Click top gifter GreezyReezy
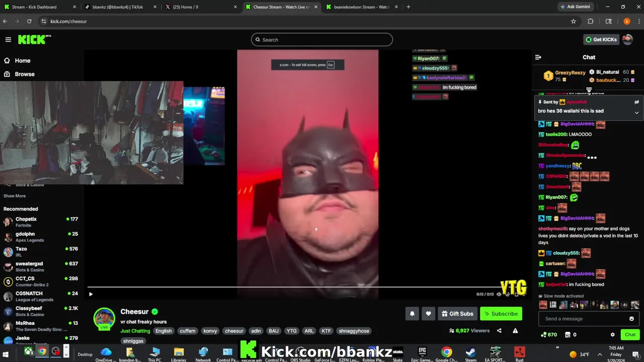The height and width of the screenshot is (362, 644). (x=565, y=76)
